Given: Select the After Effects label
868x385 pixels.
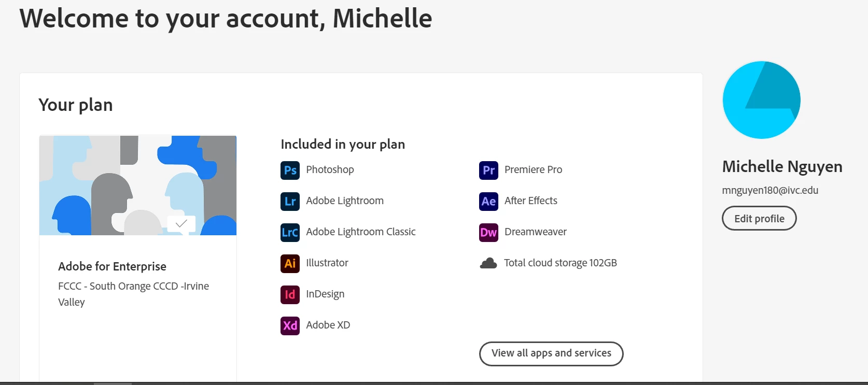Looking at the screenshot, I should point(531,201).
